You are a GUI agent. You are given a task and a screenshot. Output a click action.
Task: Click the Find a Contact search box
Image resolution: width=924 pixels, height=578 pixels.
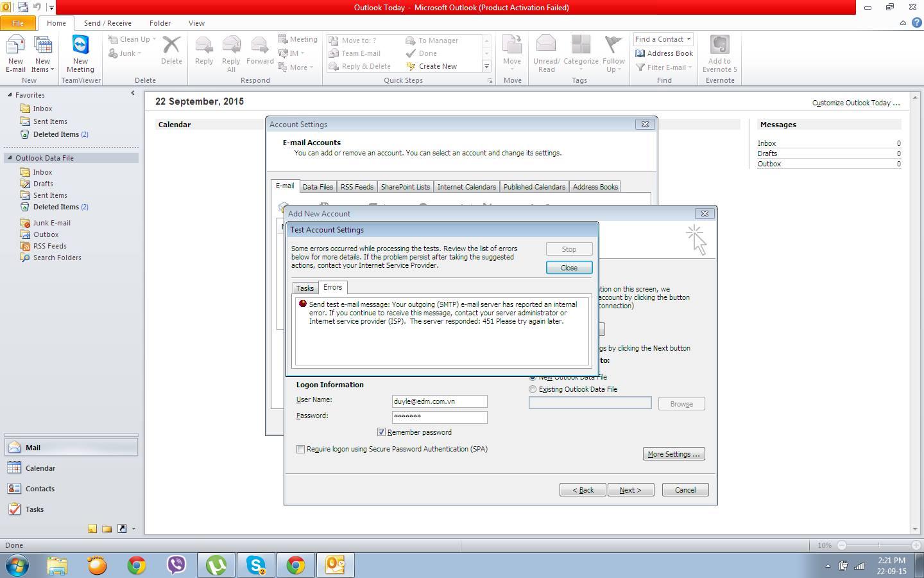point(663,39)
